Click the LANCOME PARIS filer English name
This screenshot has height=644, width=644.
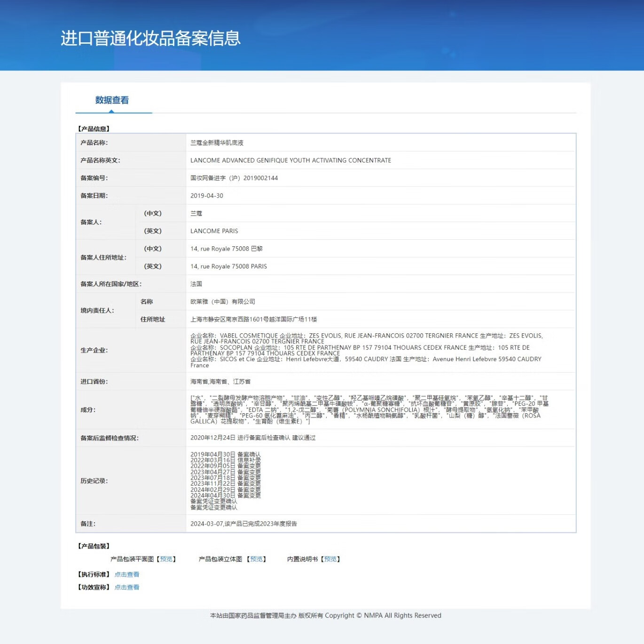(x=215, y=231)
